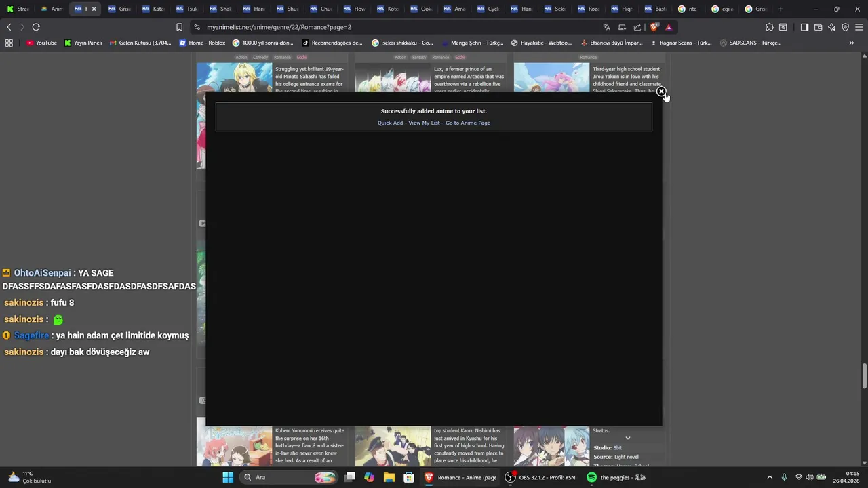Click the 8bit studio link

pos(617,448)
